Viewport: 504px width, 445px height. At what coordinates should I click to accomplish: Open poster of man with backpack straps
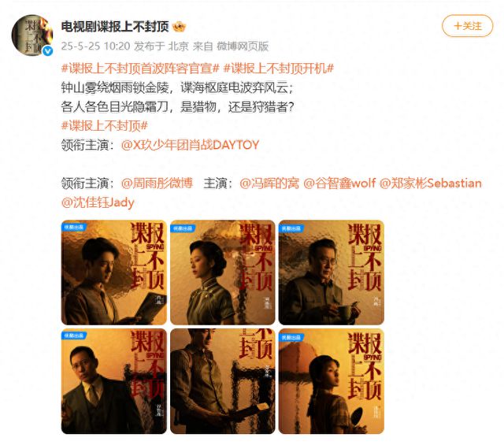tap(222, 381)
